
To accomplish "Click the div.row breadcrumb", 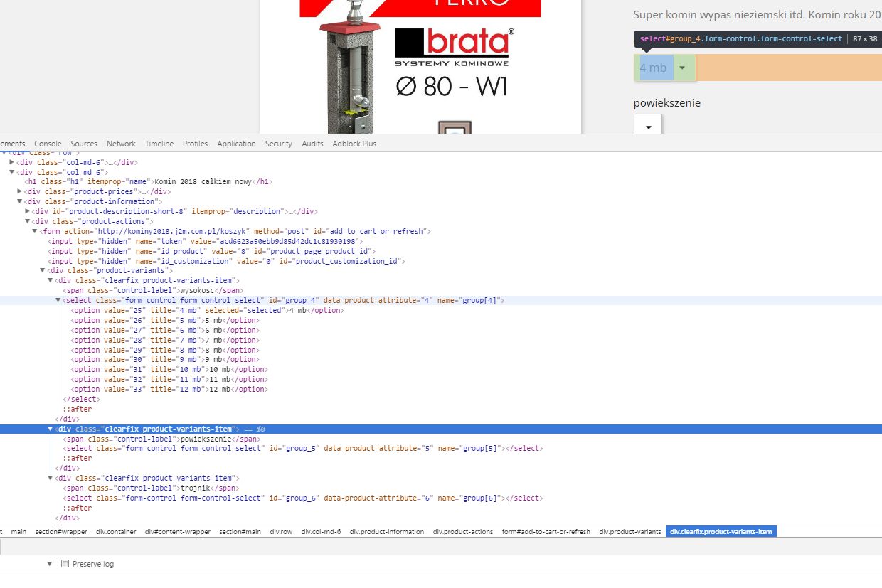I will (281, 532).
